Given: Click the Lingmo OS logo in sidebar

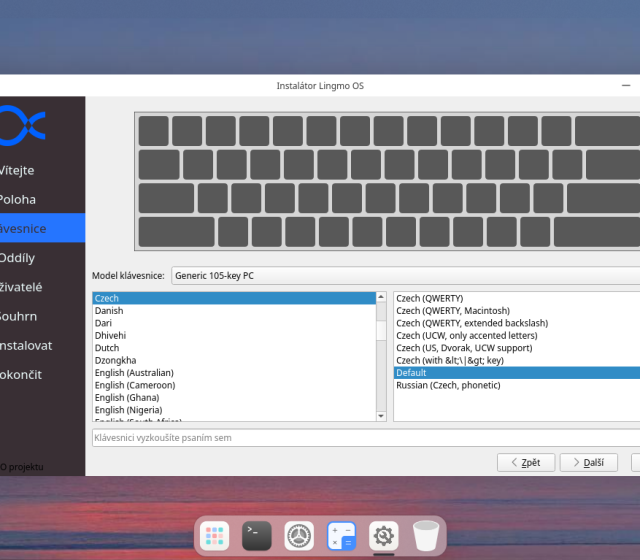Looking at the screenshot, I should 22,124.
